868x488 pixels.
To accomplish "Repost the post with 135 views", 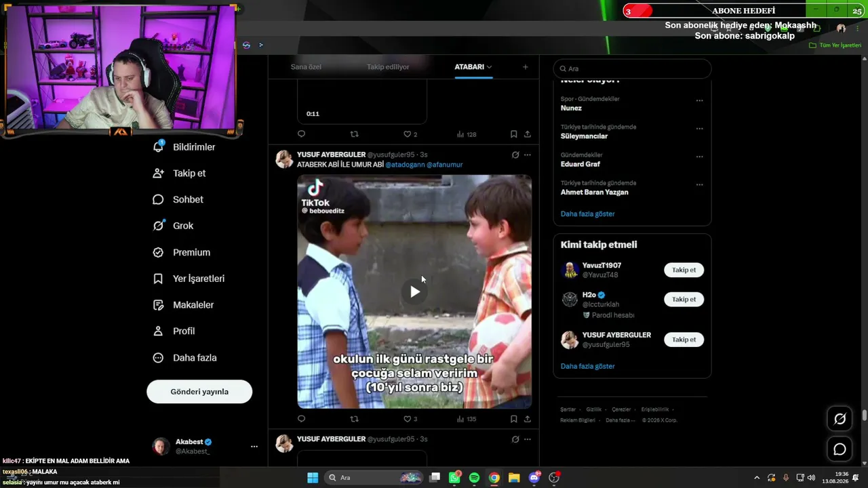I will coord(354,419).
